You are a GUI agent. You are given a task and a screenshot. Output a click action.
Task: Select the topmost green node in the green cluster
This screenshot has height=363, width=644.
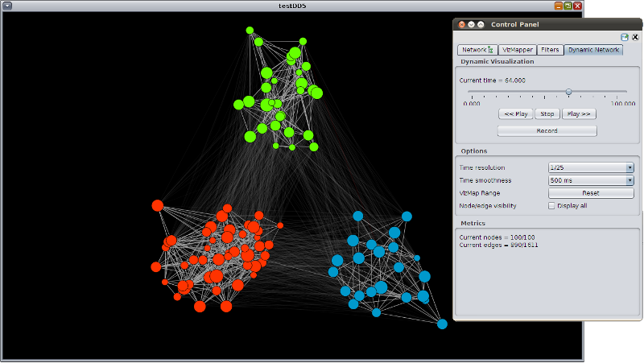[250, 31]
